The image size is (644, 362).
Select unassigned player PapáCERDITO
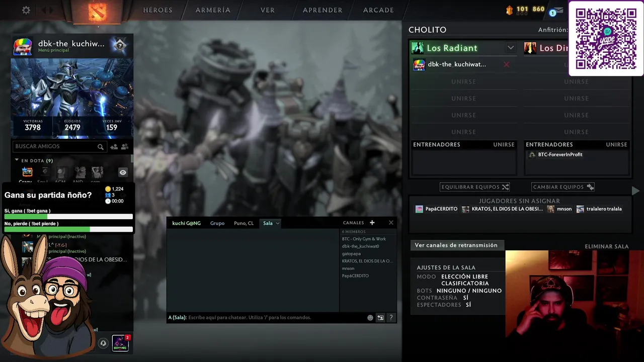tap(436, 209)
